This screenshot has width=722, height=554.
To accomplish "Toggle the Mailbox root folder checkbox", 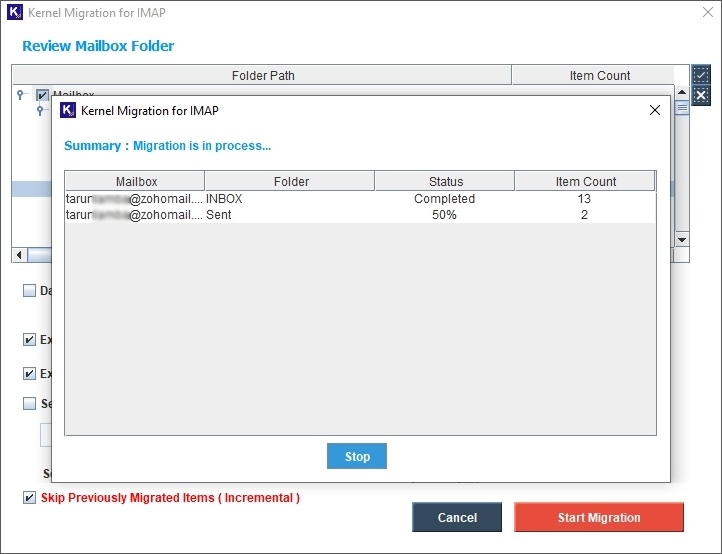I will point(42,94).
